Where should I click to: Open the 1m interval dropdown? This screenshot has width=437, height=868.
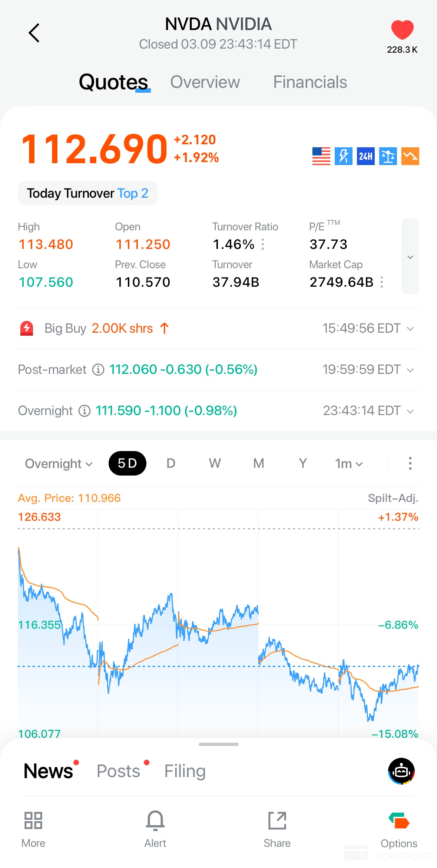(x=348, y=464)
